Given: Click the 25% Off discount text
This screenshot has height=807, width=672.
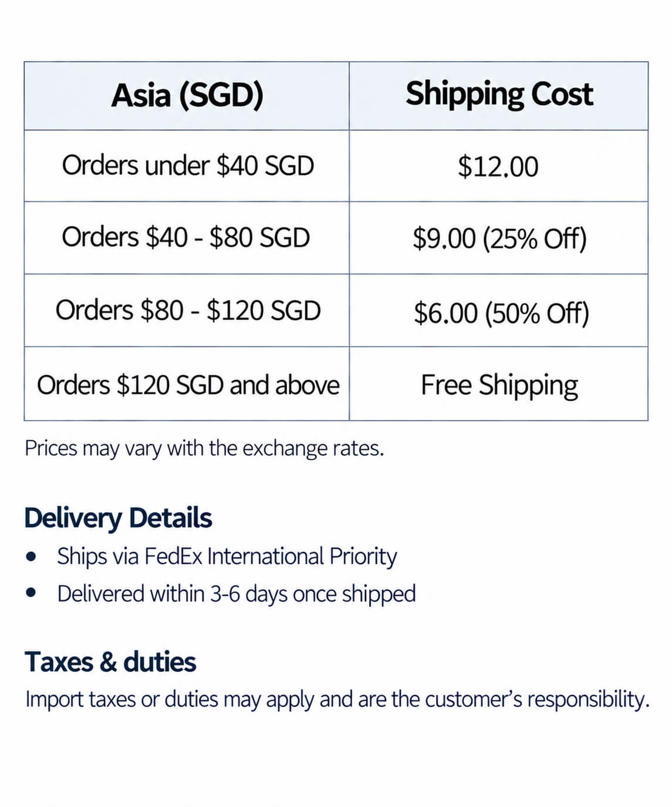Looking at the screenshot, I should (535, 238).
